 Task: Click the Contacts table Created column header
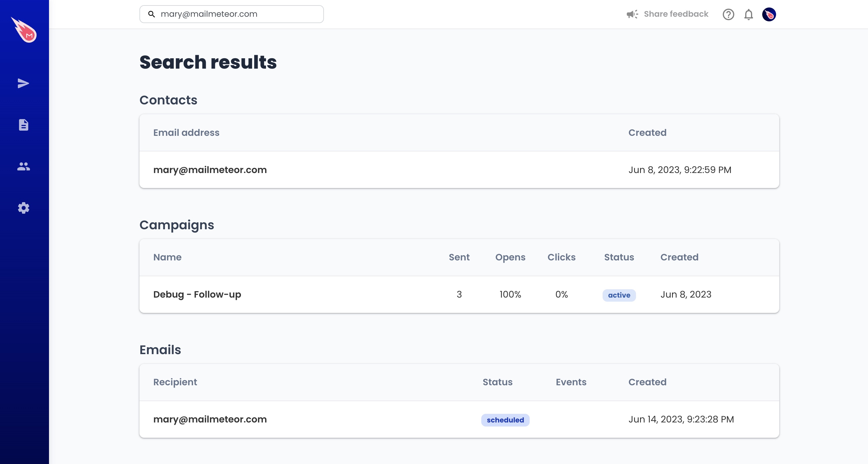[647, 133]
